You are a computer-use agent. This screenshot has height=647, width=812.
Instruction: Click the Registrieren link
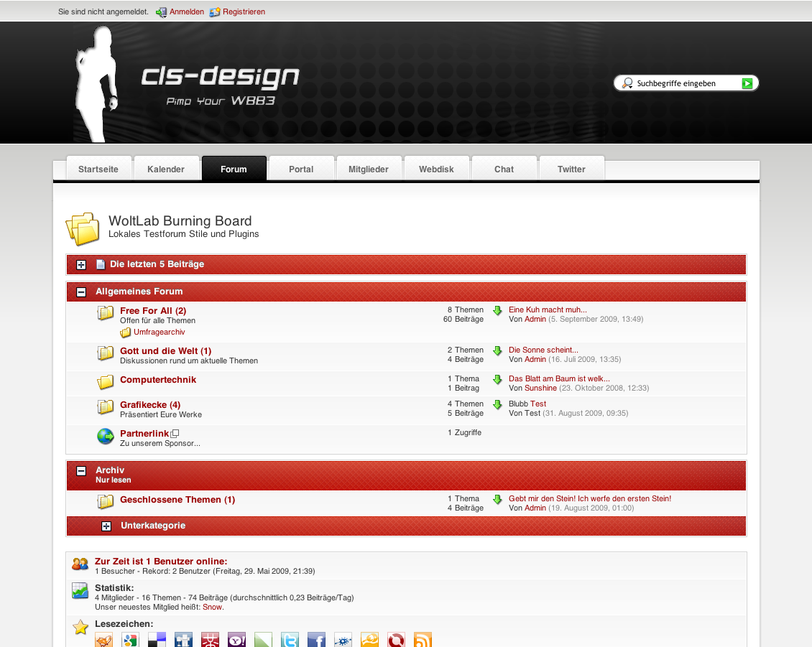[244, 12]
